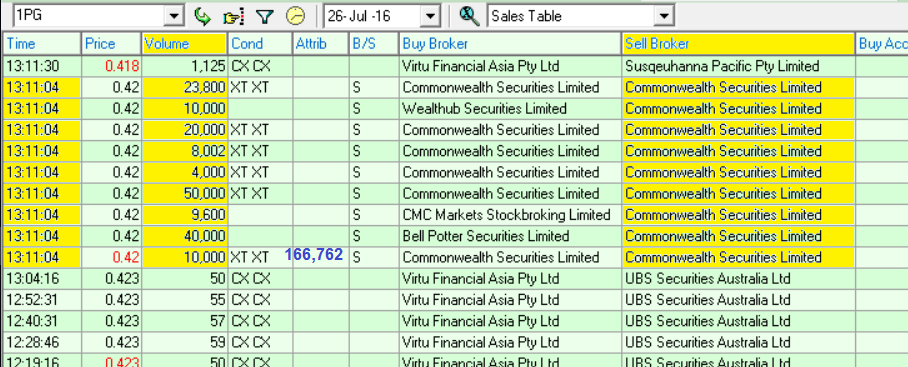Select volume 55 in the 12:52:31 row
Screen dimensions: 908x367
(x=184, y=300)
